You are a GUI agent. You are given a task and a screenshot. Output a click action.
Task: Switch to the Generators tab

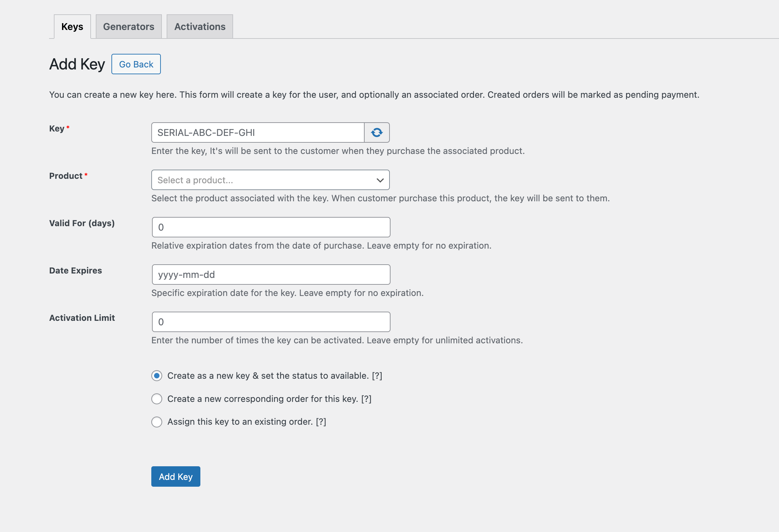point(128,27)
